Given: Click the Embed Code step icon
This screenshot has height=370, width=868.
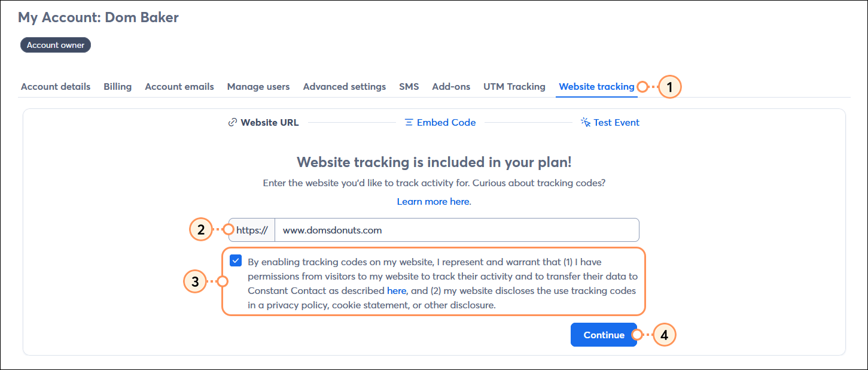Looking at the screenshot, I should pos(408,122).
